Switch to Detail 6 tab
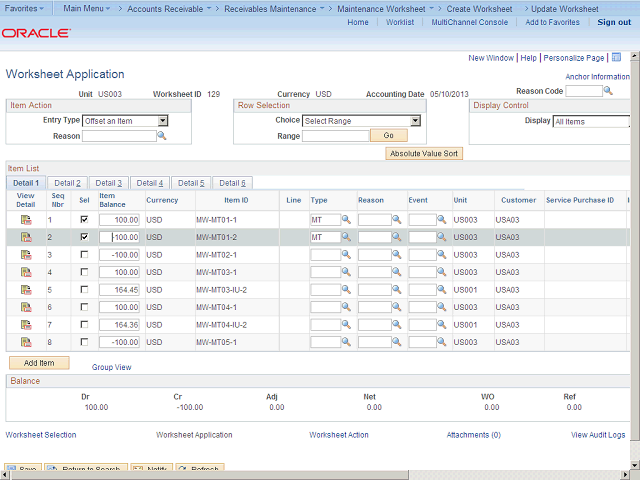 tap(232, 183)
